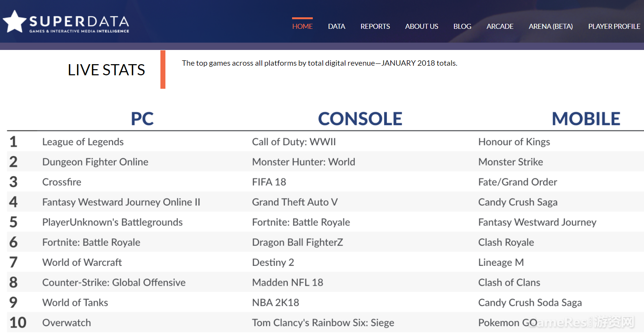
Task: Select Clash Royale entry
Action: point(506,242)
